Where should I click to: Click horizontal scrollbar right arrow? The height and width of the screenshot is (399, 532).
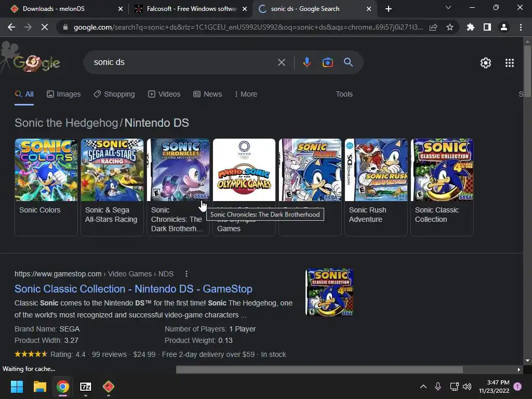(519, 369)
